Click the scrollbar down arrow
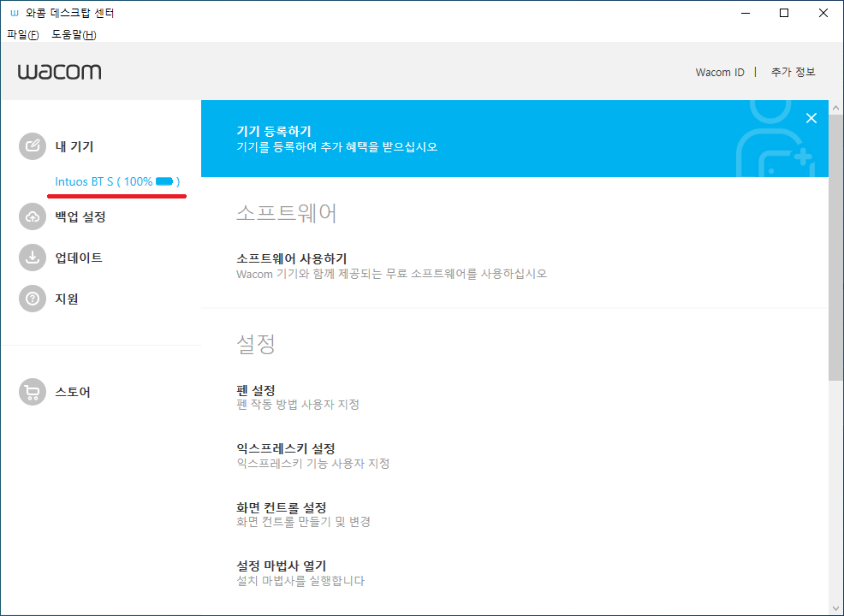Viewport: 844px width, 616px height. click(x=836, y=608)
